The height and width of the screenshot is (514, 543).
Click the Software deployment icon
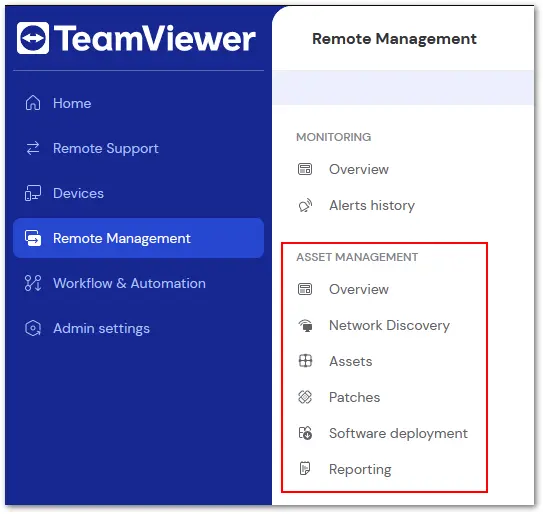305,433
